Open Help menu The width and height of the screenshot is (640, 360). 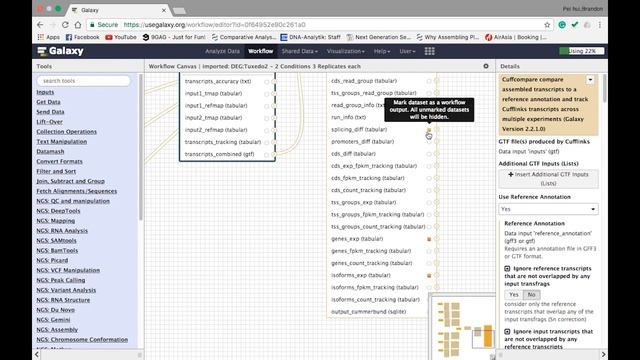pos(382,51)
